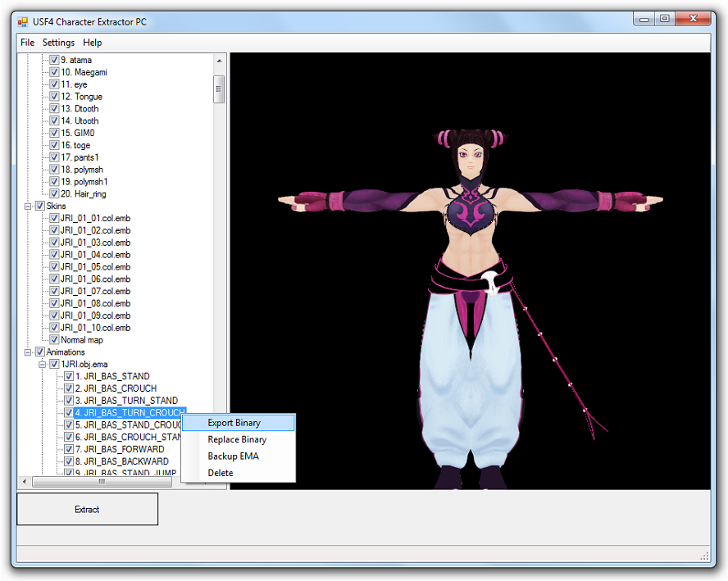The image size is (728, 581).
Task: Select JRI_01_02.col.emb skin entry
Action: 96,230
